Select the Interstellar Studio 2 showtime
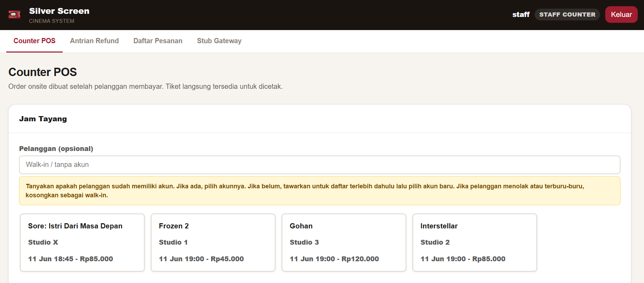644x283 pixels. (x=475, y=242)
